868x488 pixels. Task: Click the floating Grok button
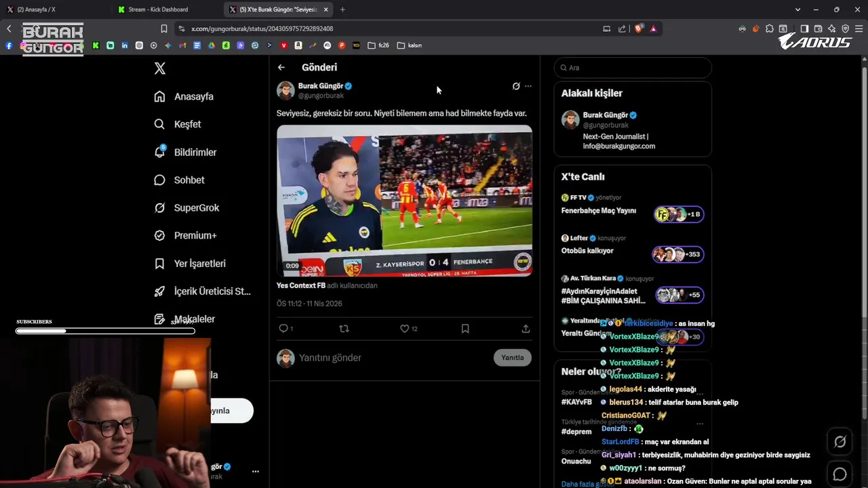click(x=840, y=442)
